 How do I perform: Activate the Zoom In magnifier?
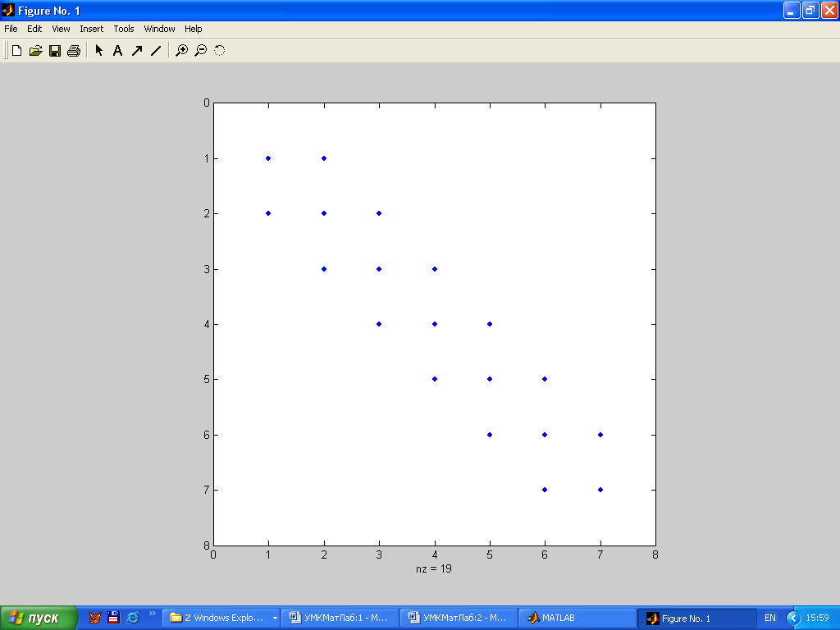point(182,51)
